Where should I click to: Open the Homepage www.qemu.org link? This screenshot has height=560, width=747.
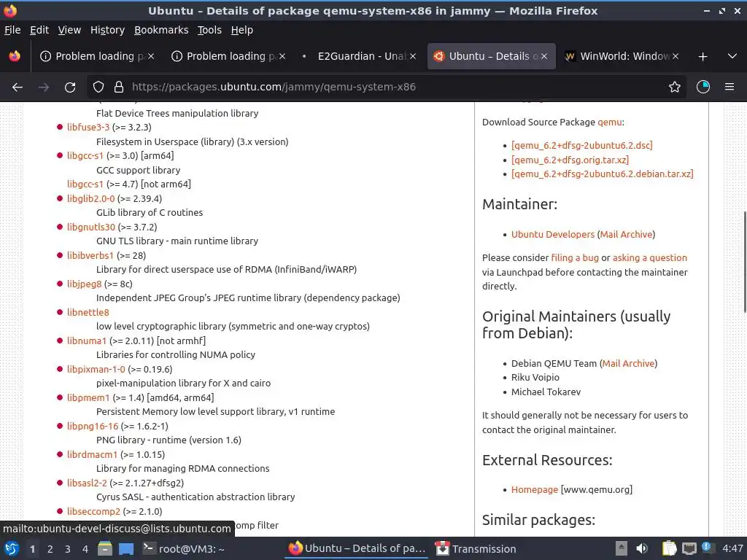535,489
